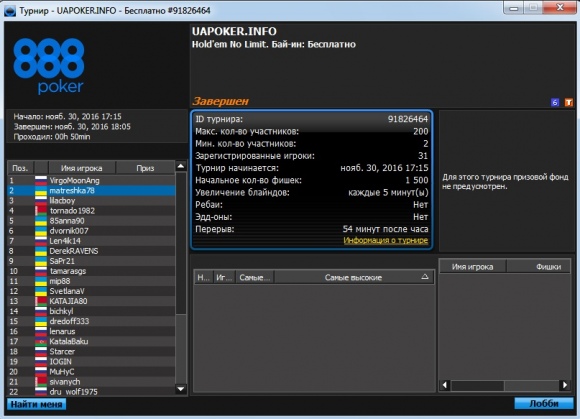Open the Информация о турнире link
The image size is (580, 419).
pyautogui.click(x=385, y=240)
